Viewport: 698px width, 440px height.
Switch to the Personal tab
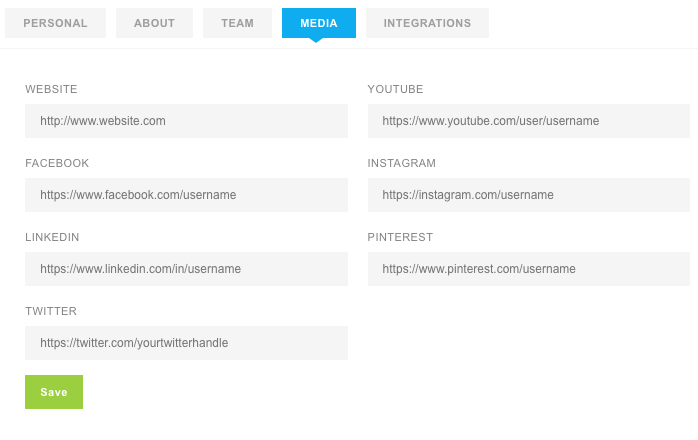click(55, 23)
